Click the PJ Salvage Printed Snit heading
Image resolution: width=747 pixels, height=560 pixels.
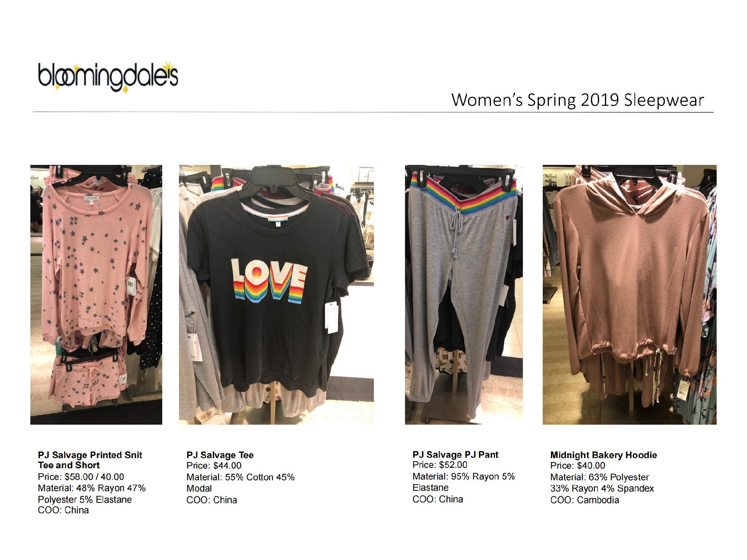click(x=90, y=460)
